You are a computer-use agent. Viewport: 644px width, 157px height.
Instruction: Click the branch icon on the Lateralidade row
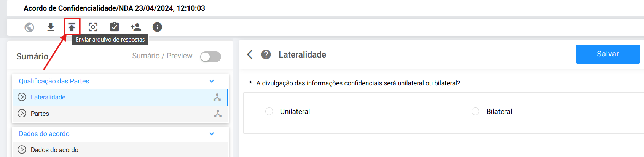click(x=217, y=97)
